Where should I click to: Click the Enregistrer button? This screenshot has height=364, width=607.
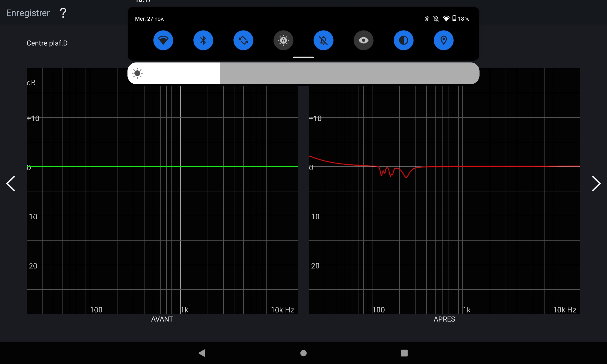coord(28,13)
